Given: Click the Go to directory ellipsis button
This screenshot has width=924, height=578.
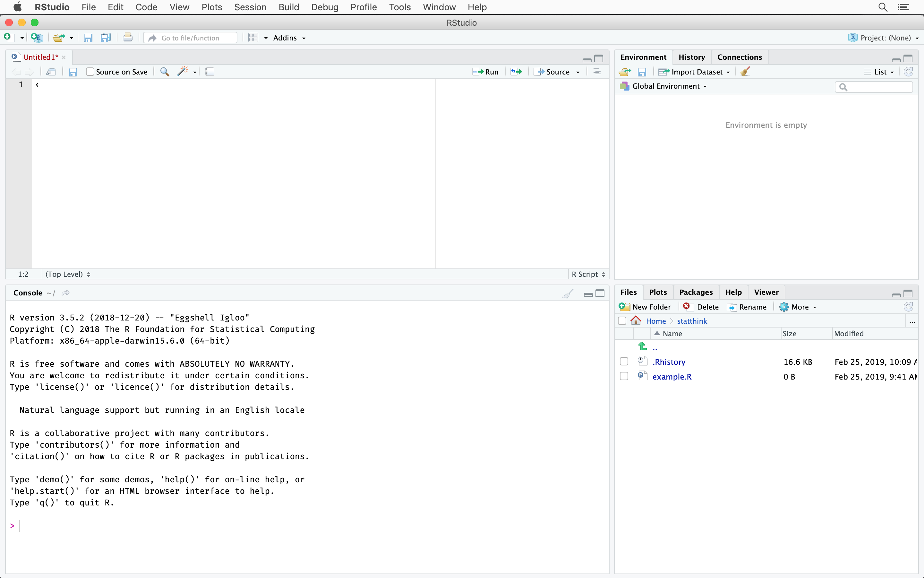Looking at the screenshot, I should 912,321.
